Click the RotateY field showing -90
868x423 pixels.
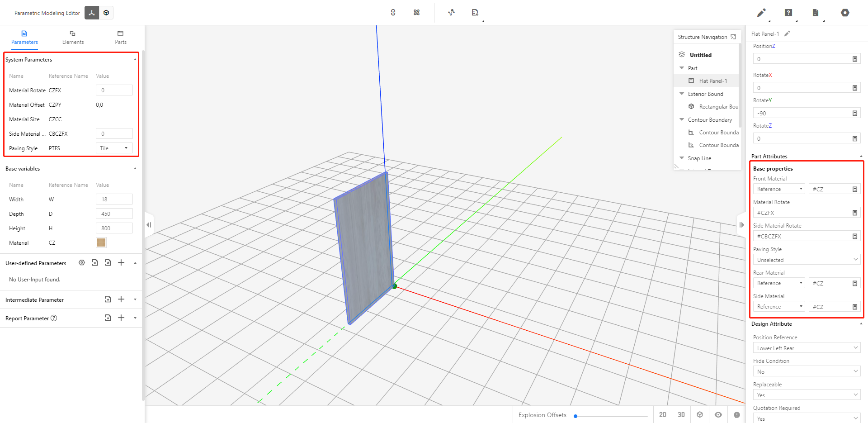(x=807, y=113)
